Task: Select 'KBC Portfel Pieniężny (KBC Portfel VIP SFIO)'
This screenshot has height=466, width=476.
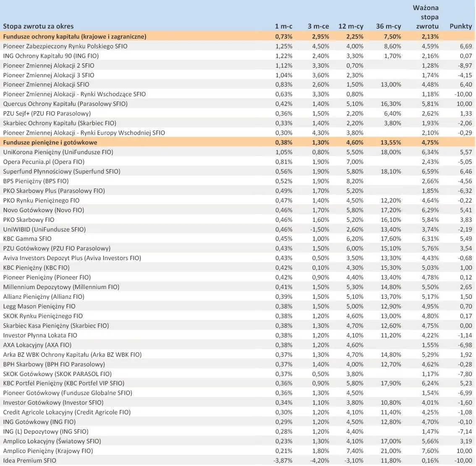Action: [64, 383]
